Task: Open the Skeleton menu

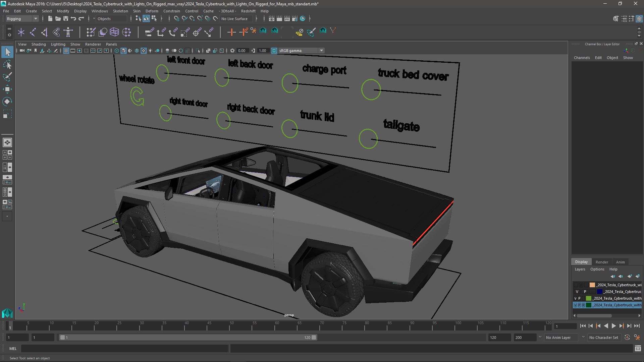Action: (120, 11)
